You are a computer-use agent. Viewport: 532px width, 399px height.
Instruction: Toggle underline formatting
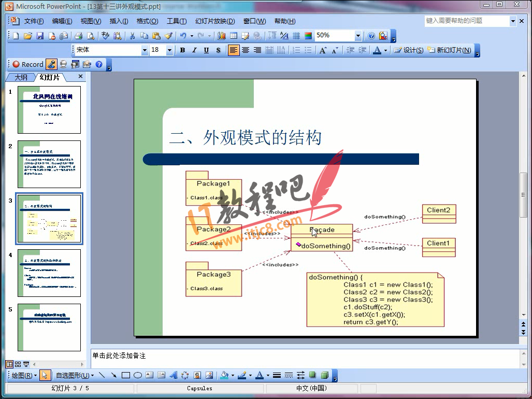coord(206,50)
